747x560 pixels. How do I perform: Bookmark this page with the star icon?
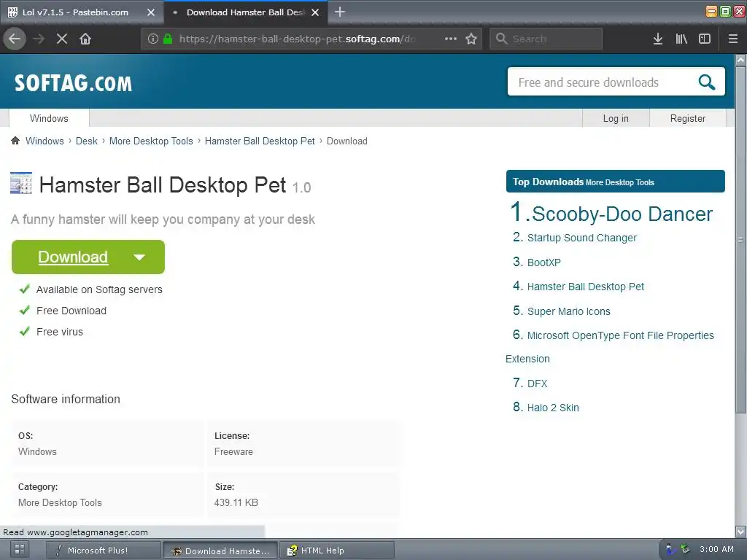coord(471,39)
